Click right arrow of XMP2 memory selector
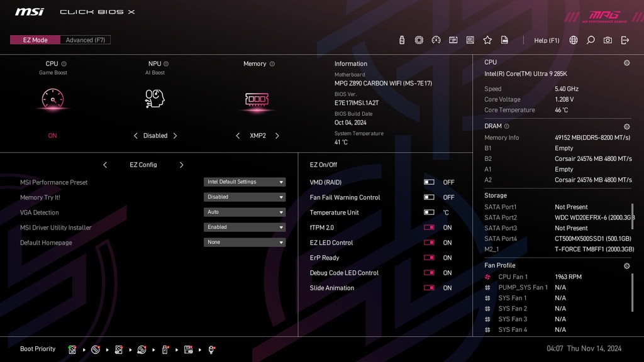 coord(277,136)
